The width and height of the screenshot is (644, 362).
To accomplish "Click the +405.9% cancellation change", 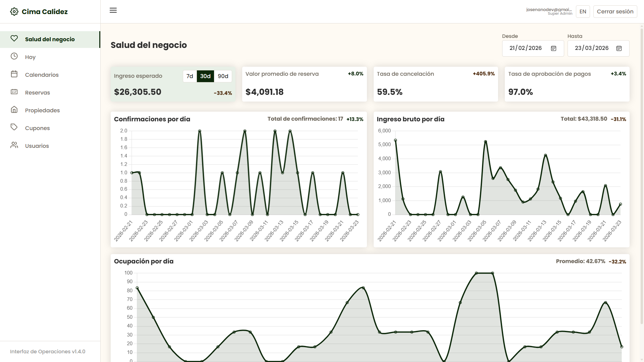I will click(484, 74).
